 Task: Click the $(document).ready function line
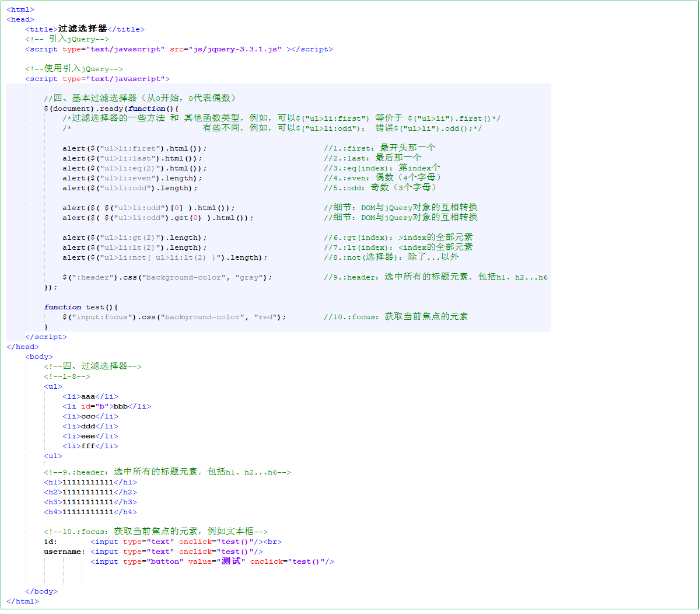click(x=111, y=109)
